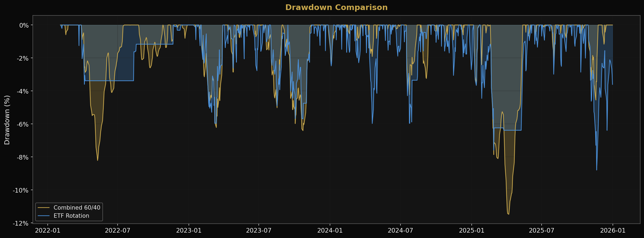This screenshot has width=644, height=238.
Task: Click the -2% y-axis tick label
Action: click(23, 58)
